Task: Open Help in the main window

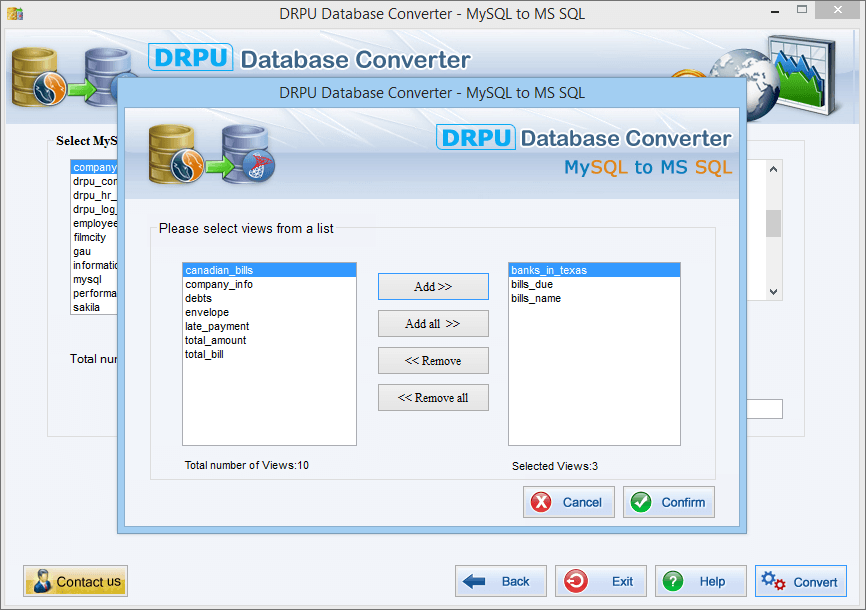Action: pyautogui.click(x=700, y=581)
